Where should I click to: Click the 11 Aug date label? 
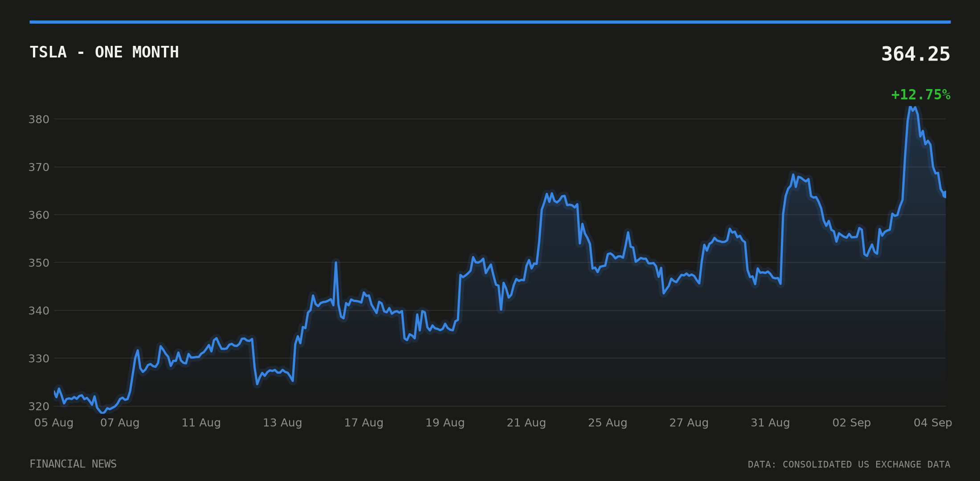pyautogui.click(x=201, y=423)
